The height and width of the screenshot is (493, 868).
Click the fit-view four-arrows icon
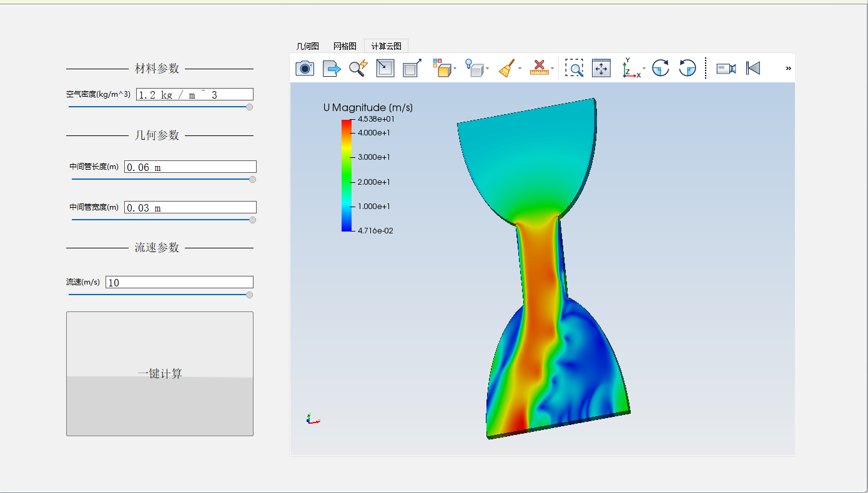tap(601, 68)
